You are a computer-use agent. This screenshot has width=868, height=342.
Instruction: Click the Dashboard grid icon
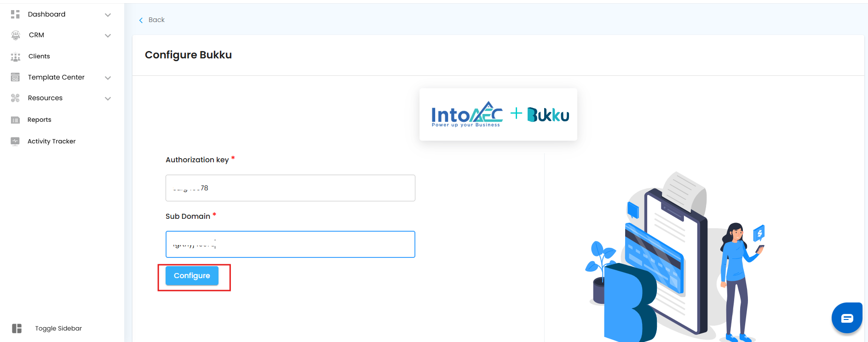click(15, 14)
